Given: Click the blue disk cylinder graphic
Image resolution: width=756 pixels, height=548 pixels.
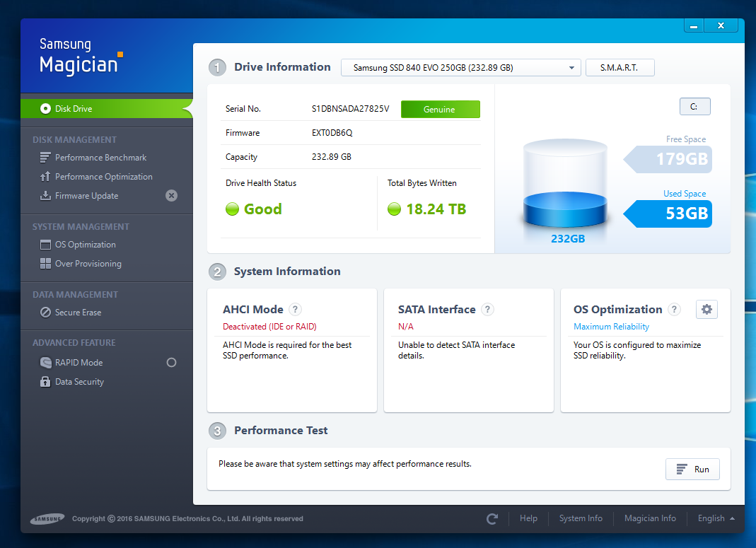Looking at the screenshot, I should [x=565, y=184].
